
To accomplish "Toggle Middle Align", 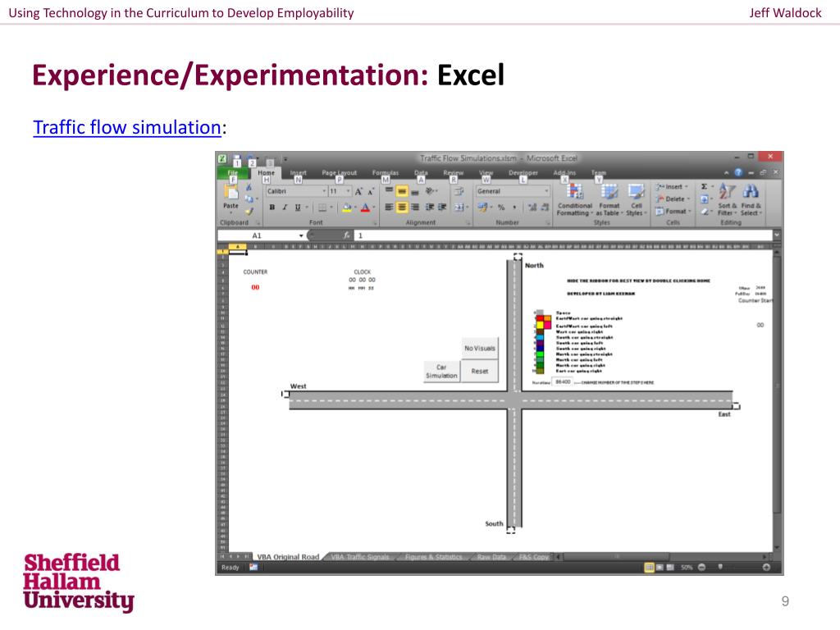I will coord(402,191).
